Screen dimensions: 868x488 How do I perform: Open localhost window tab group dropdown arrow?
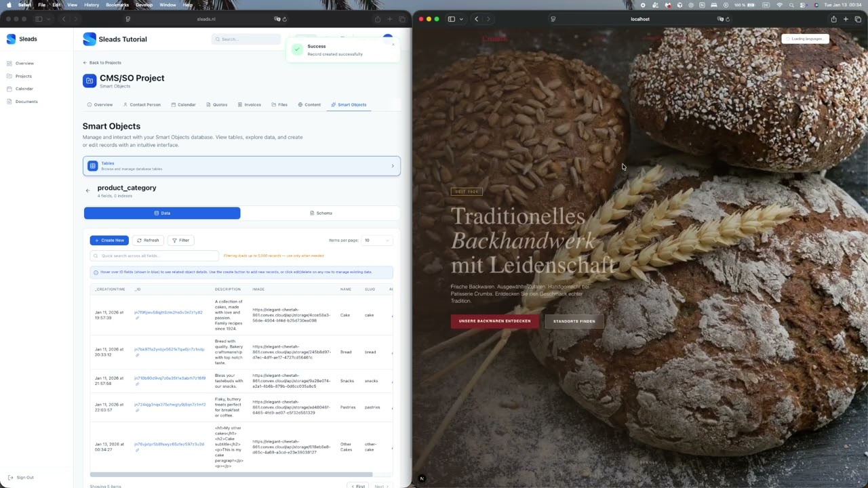click(x=461, y=19)
